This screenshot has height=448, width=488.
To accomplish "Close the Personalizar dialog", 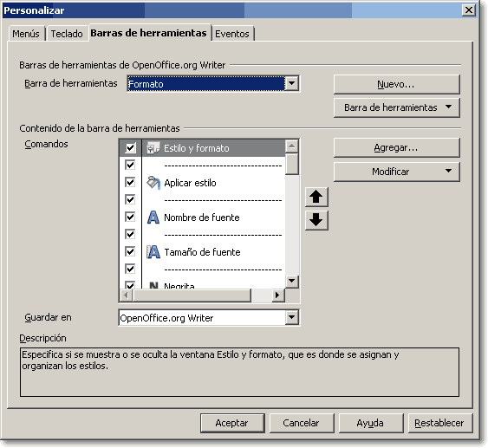I will [x=468, y=10].
